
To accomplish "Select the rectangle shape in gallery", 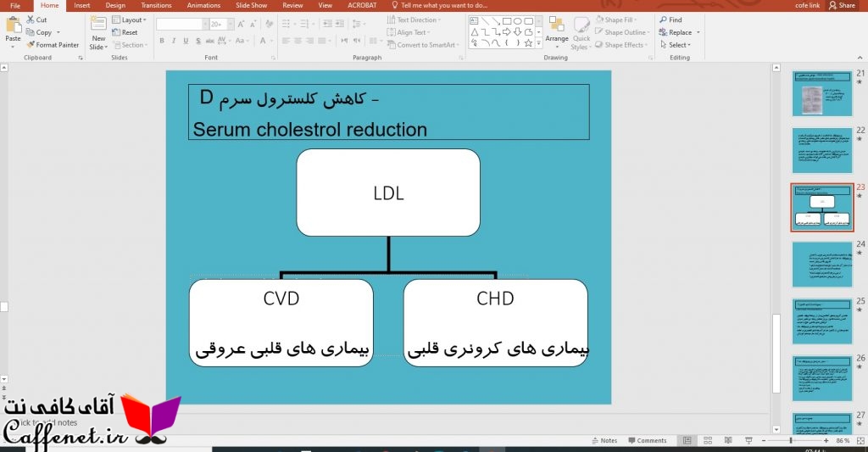I will click(x=507, y=21).
